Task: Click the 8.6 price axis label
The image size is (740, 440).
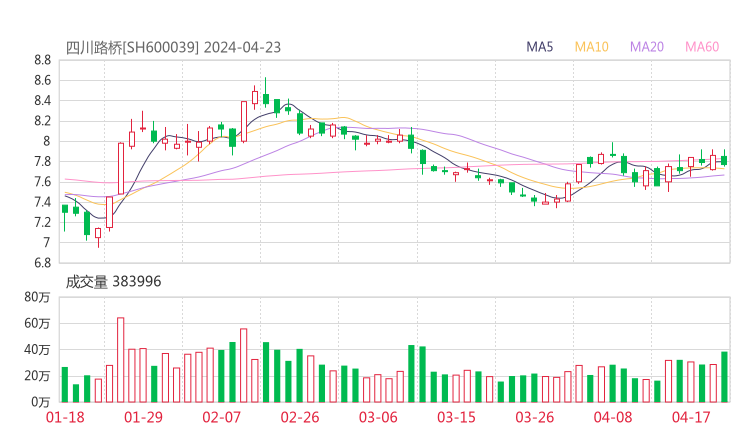Action: pyautogui.click(x=42, y=80)
